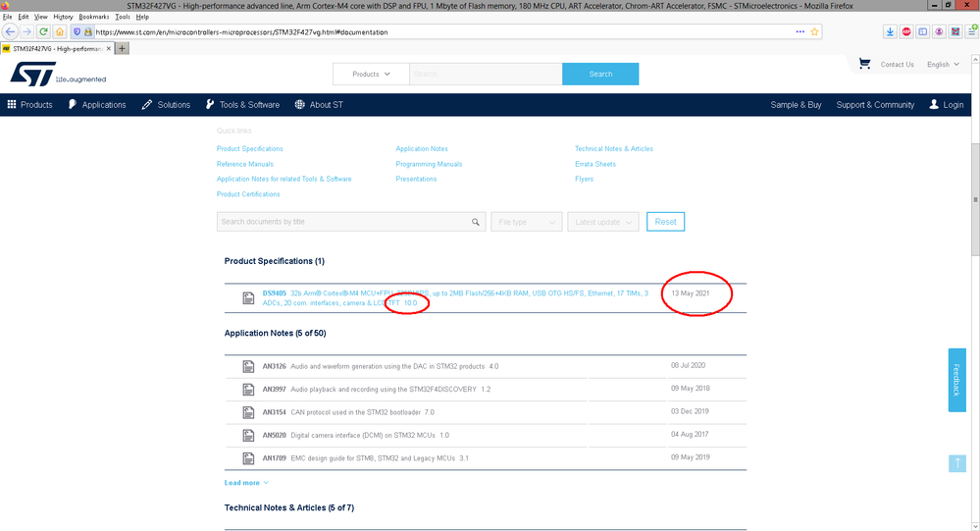The height and width of the screenshot is (531, 980).
Task: Jump to Product Certifications quick link
Action: point(248,194)
